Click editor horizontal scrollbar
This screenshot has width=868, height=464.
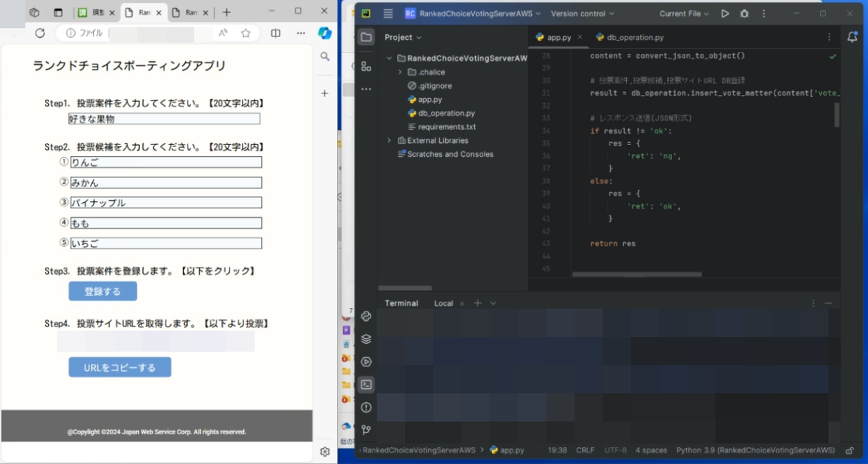point(637,274)
